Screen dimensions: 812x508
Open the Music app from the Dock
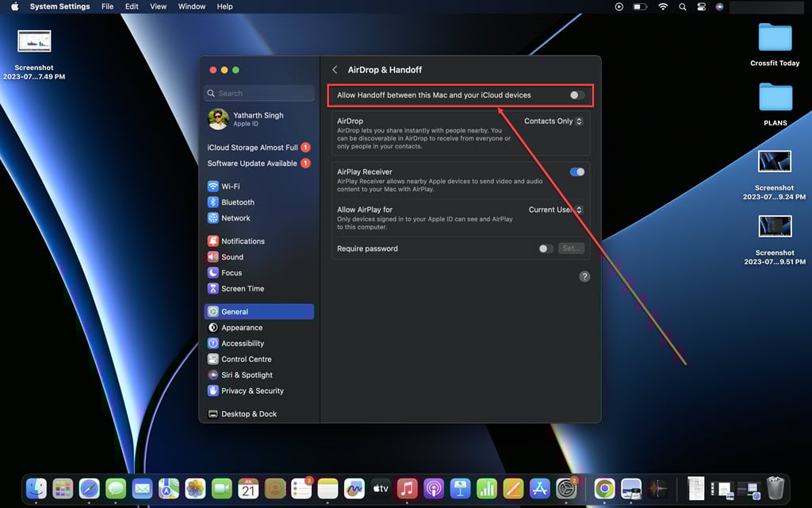(x=407, y=488)
